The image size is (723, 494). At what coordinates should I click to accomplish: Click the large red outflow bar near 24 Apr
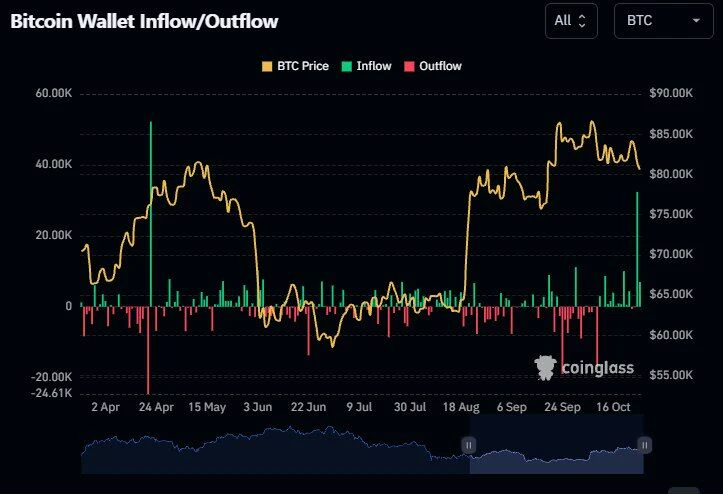148,350
